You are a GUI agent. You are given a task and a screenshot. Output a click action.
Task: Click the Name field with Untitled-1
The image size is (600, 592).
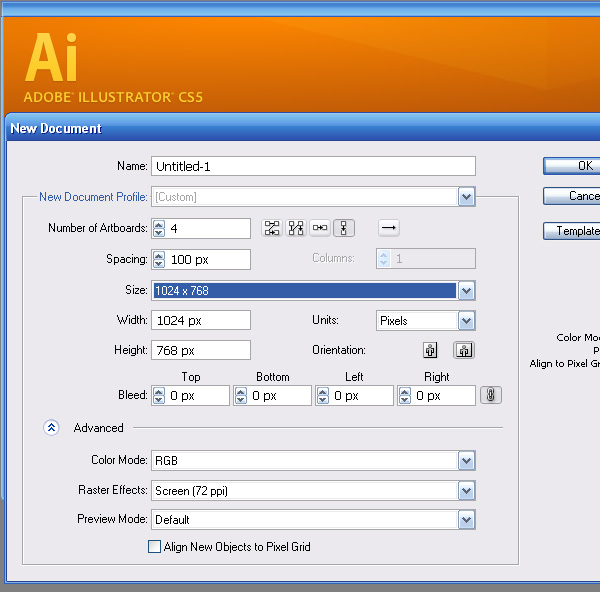pos(313,166)
